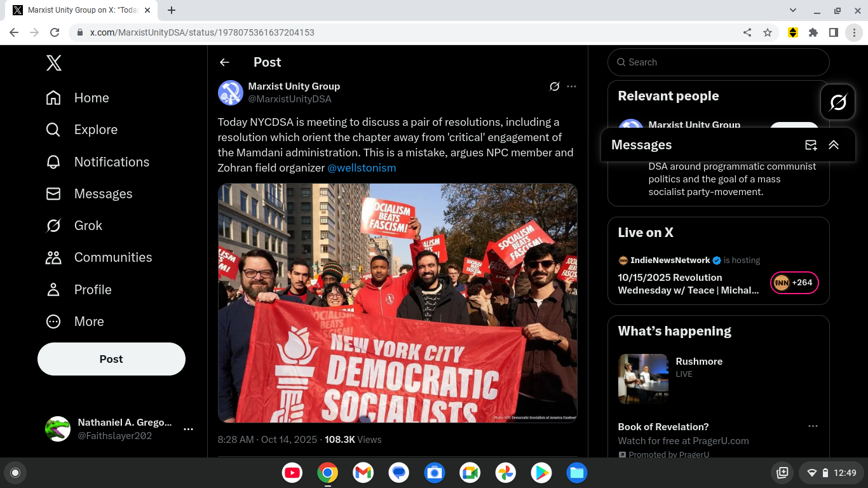Open Notifications in the sidebar

97,162
